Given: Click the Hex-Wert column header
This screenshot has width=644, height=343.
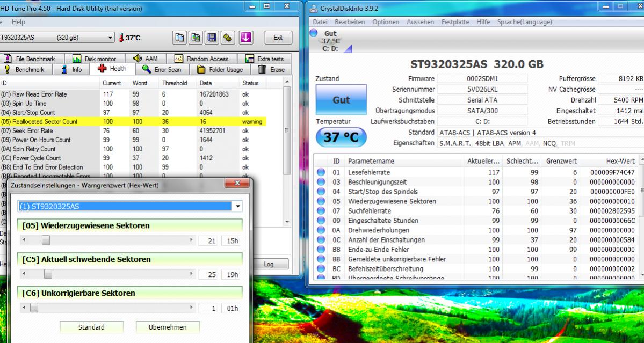Looking at the screenshot, I should (609, 161).
